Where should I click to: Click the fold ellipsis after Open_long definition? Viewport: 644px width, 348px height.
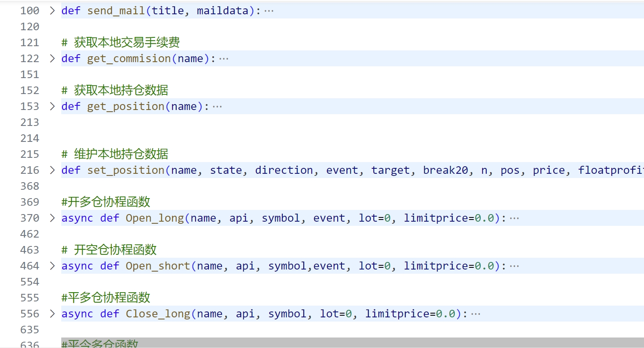[514, 218]
